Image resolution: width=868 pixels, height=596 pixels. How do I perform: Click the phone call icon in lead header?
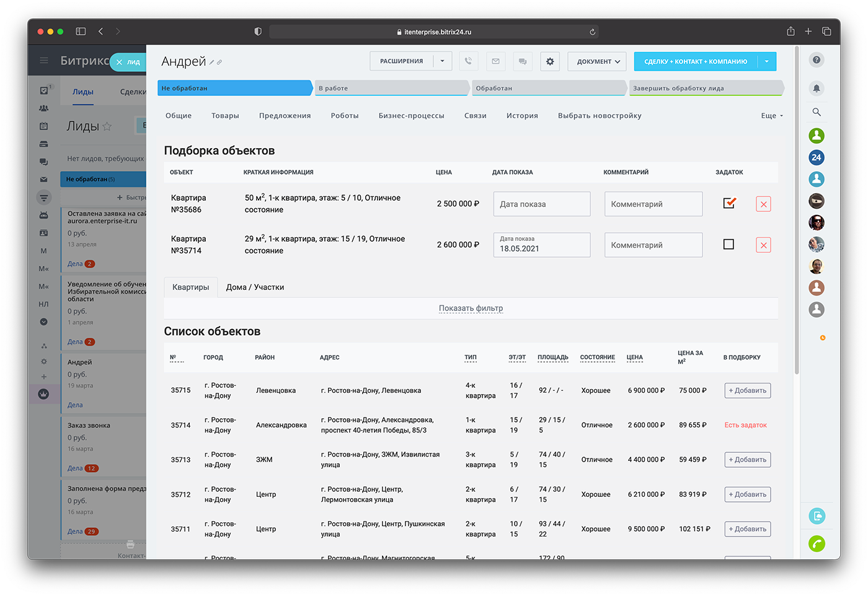pos(468,61)
